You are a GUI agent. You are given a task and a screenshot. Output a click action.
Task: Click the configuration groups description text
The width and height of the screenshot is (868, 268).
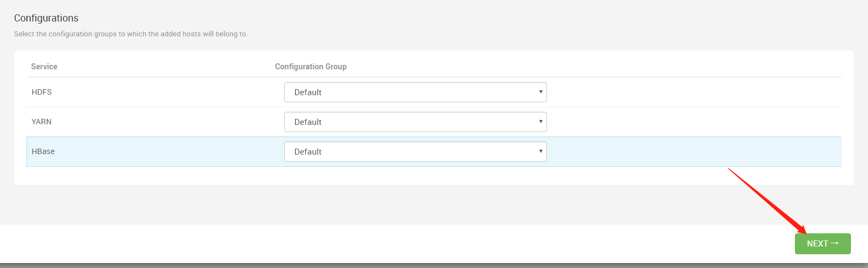coord(131,34)
